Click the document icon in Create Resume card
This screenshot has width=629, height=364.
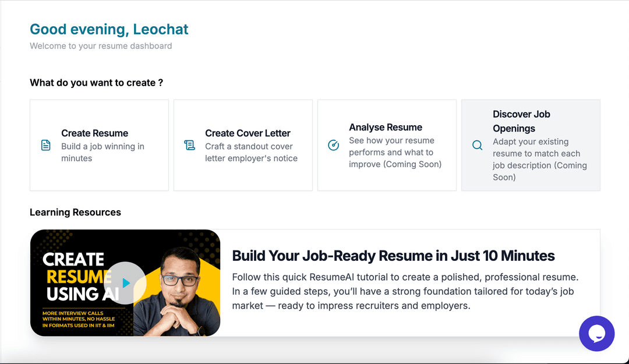click(46, 145)
